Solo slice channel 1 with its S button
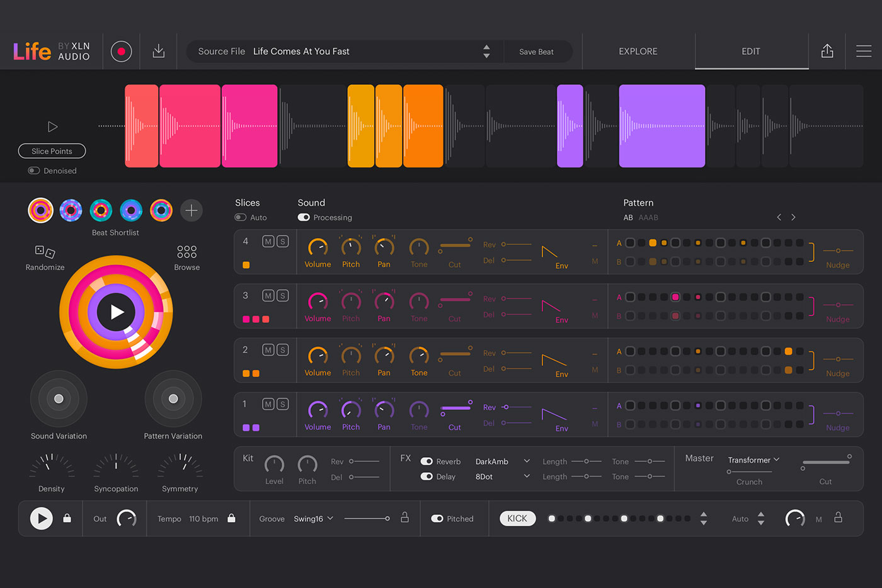The image size is (882, 588). [282, 403]
